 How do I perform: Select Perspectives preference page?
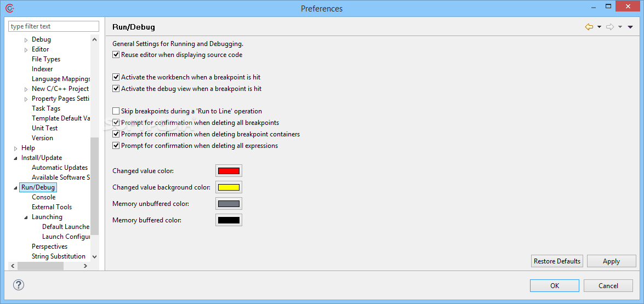(x=50, y=246)
